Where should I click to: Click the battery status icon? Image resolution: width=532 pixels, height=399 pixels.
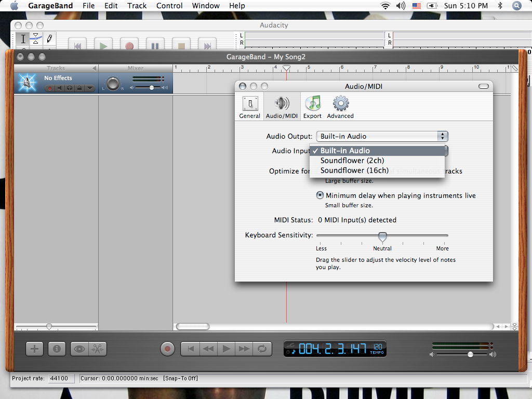click(x=432, y=6)
